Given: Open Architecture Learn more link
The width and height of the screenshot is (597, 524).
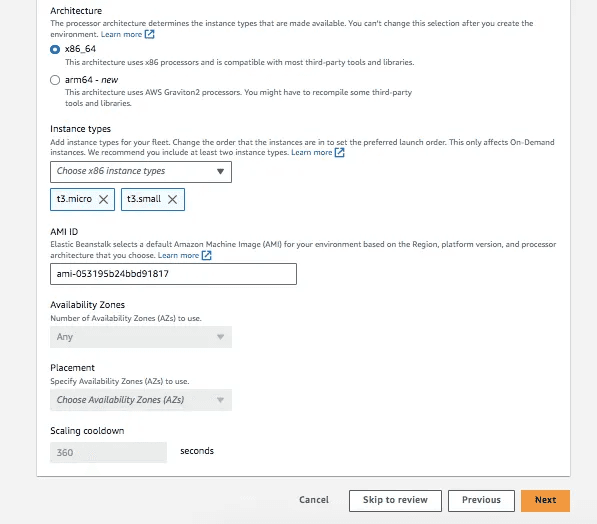Looking at the screenshot, I should [121, 34].
